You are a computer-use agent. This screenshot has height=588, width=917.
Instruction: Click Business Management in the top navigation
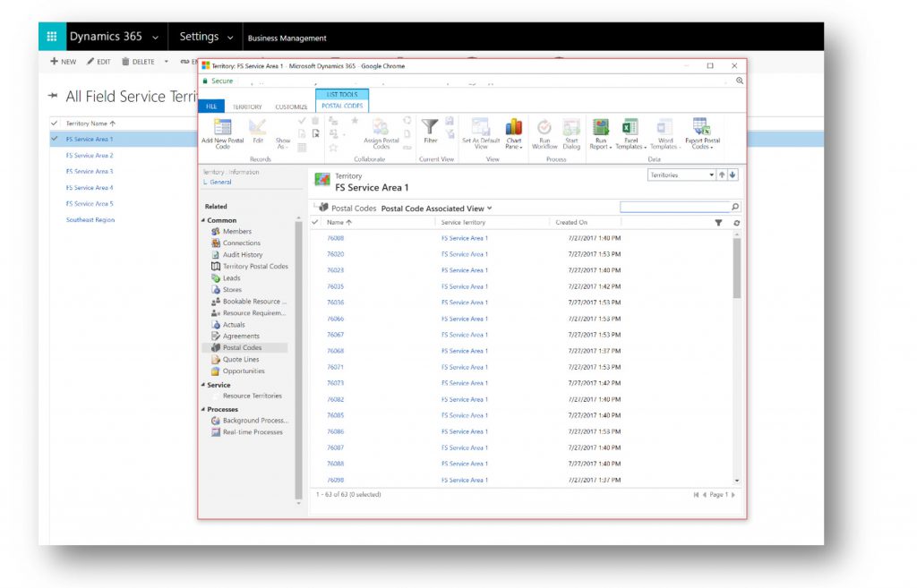coord(287,38)
